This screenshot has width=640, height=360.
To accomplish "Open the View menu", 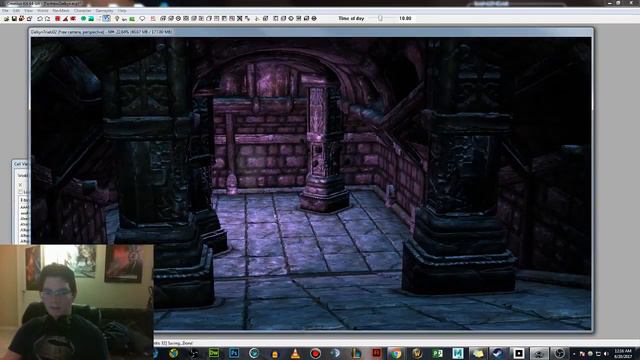I will click(x=28, y=11).
